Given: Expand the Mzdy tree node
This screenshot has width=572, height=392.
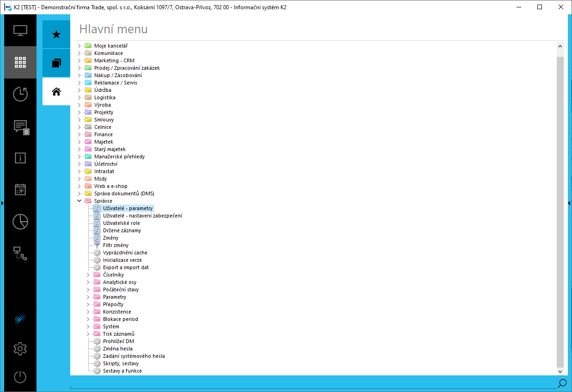Looking at the screenshot, I should [x=79, y=179].
